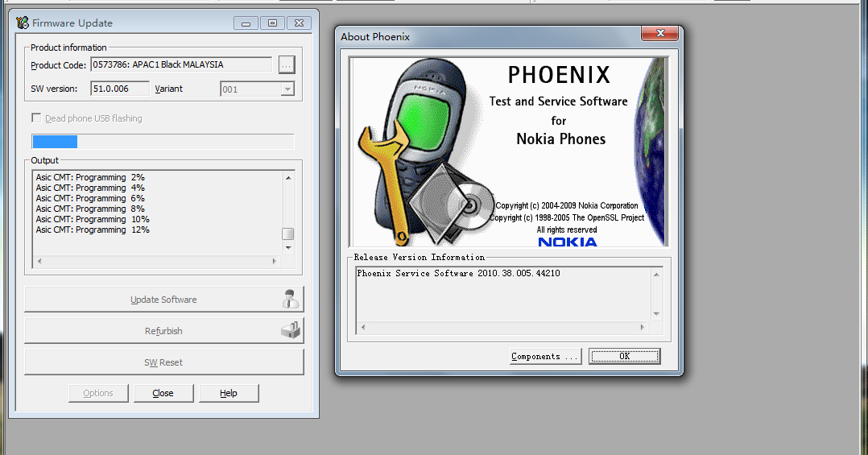
Task: Click the release info scroll up arrow
Action: [x=656, y=275]
